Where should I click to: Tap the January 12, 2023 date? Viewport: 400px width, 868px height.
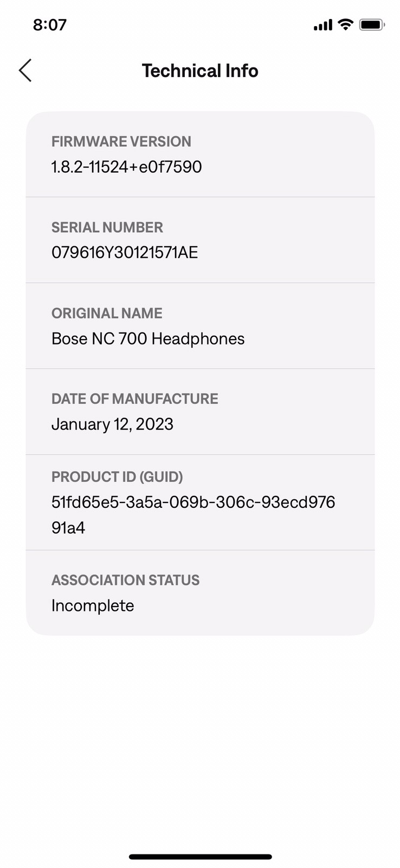point(112,424)
